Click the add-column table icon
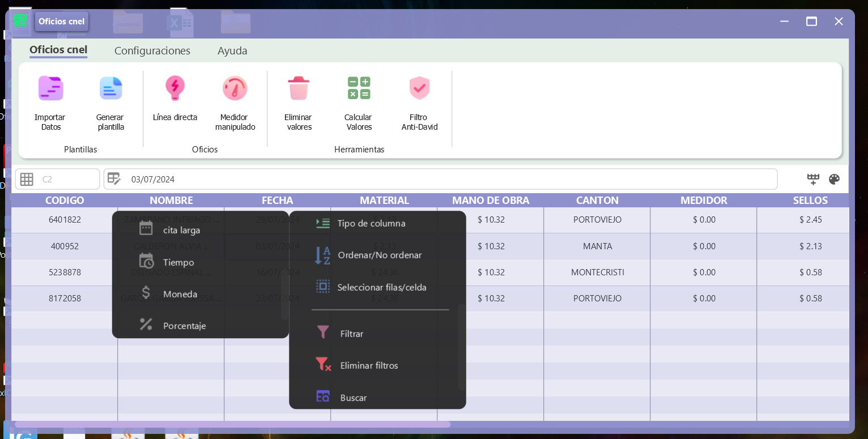The width and height of the screenshot is (868, 439). pyautogui.click(x=813, y=180)
